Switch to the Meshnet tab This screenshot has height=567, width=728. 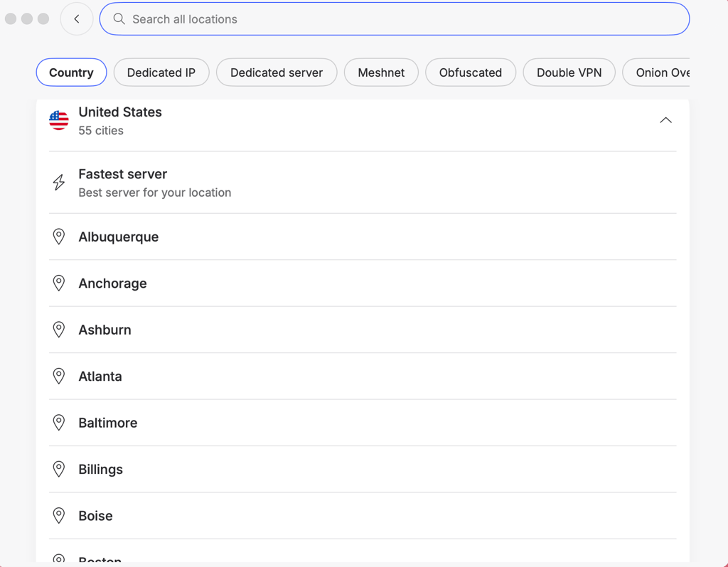[x=381, y=72]
